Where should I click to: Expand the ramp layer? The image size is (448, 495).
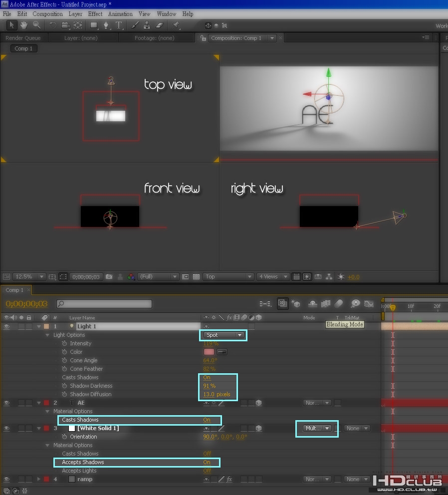tap(39, 479)
